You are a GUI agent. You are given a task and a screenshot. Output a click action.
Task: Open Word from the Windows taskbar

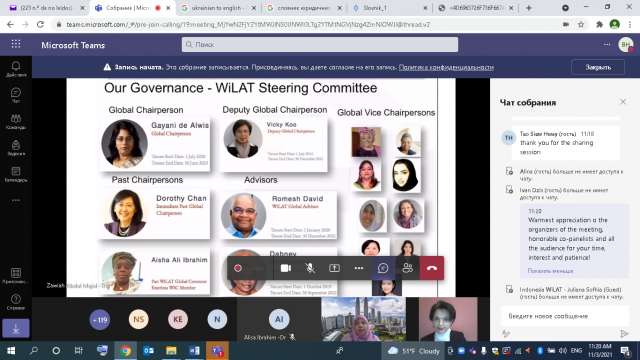coord(194,351)
